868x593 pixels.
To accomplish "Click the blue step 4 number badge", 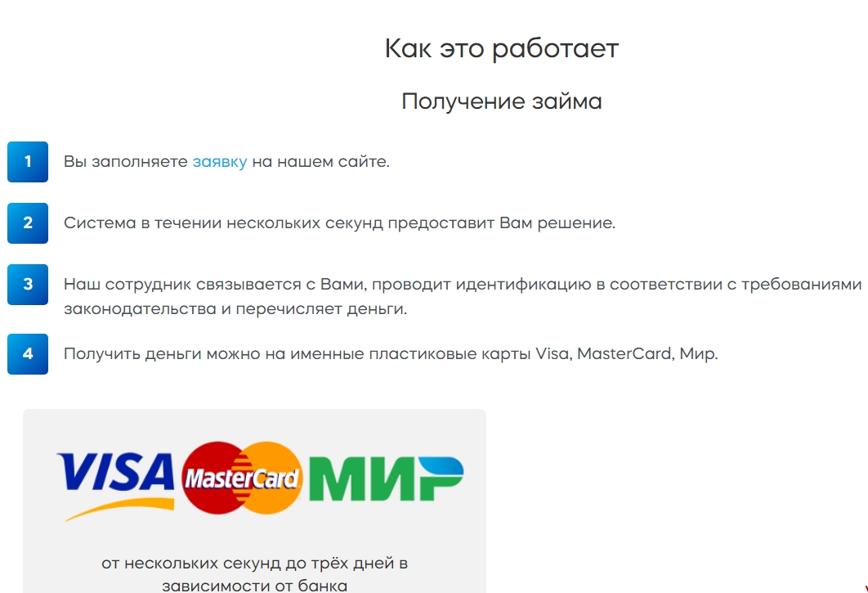I will click(x=28, y=354).
